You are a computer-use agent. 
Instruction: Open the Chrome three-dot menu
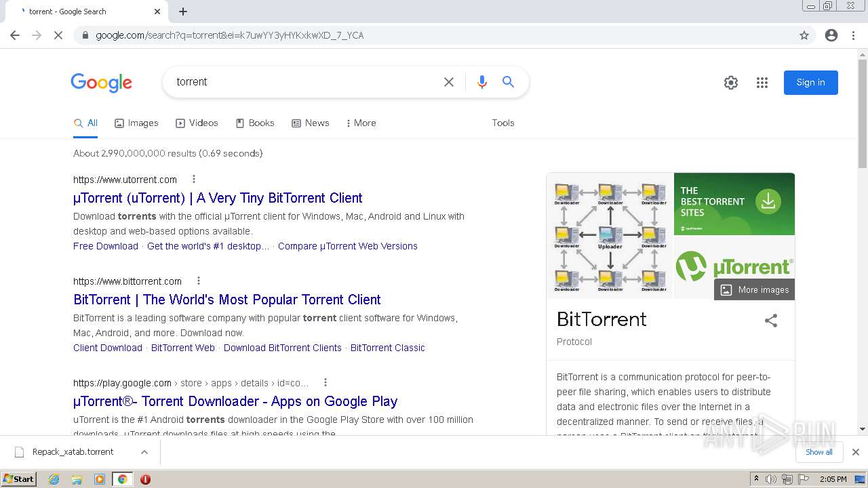pos(853,35)
